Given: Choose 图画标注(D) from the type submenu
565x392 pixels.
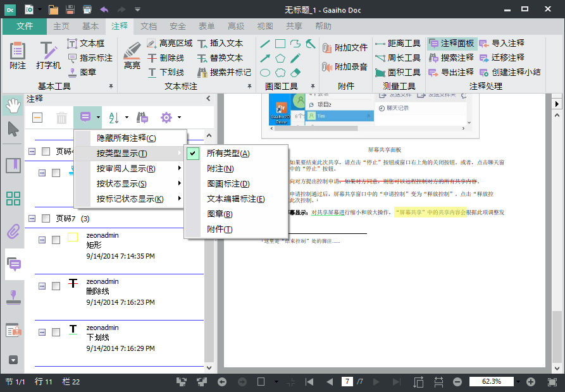Looking at the screenshot, I should click(x=228, y=184).
